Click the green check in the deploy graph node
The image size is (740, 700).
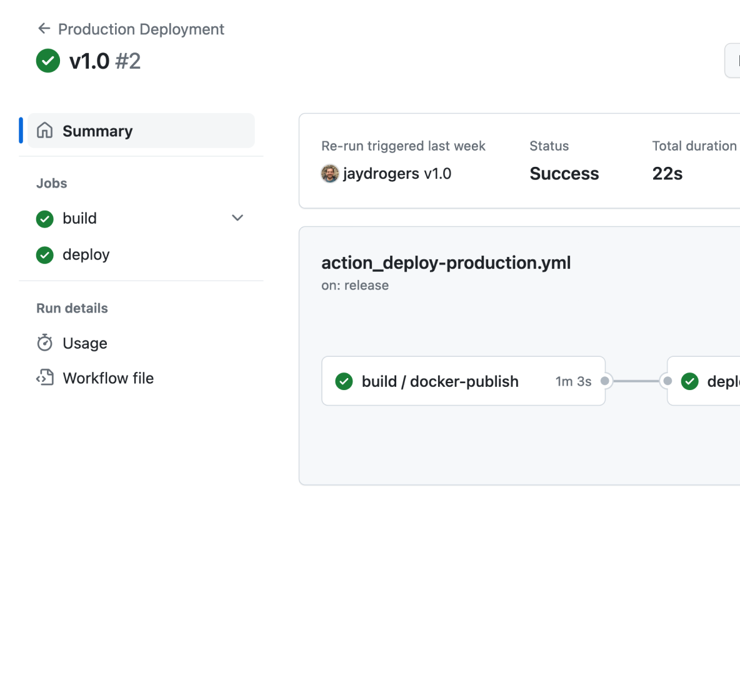pos(690,381)
